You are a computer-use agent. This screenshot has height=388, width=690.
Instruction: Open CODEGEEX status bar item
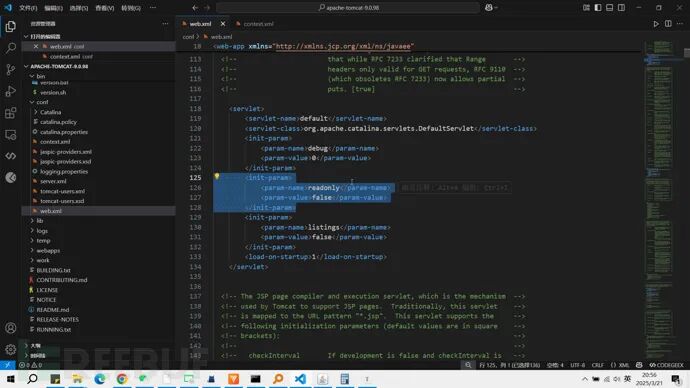[x=667, y=365]
